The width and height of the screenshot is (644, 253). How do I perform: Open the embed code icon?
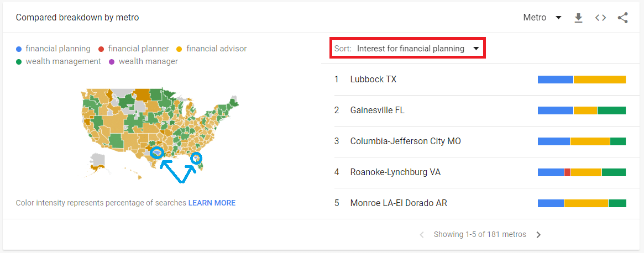(x=600, y=18)
